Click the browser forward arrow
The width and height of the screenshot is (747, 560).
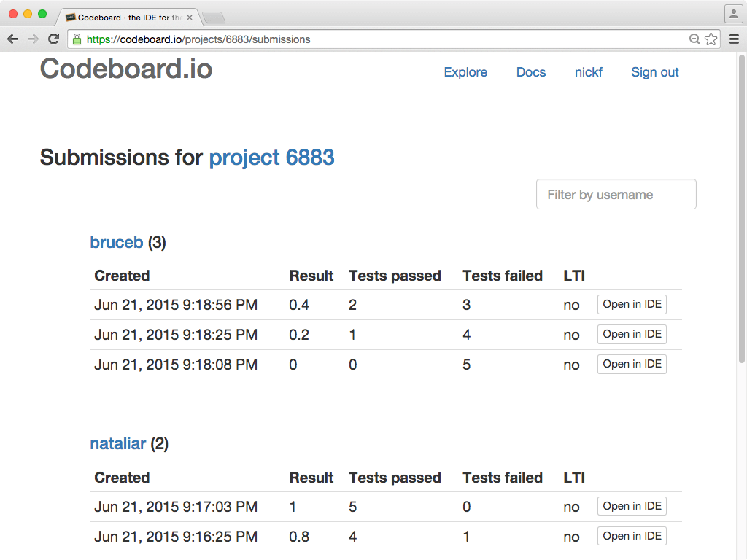(33, 39)
